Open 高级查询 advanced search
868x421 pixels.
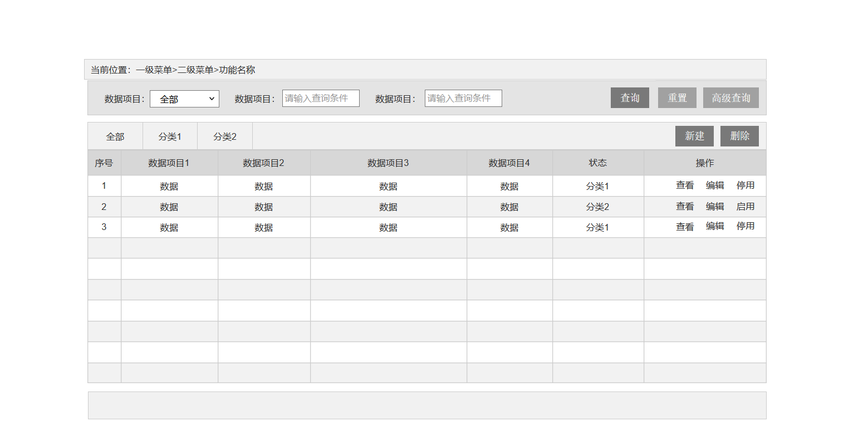[731, 98]
